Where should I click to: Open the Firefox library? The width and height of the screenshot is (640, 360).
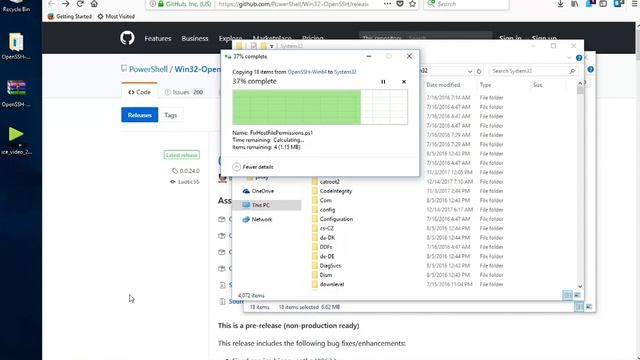(575, 4)
